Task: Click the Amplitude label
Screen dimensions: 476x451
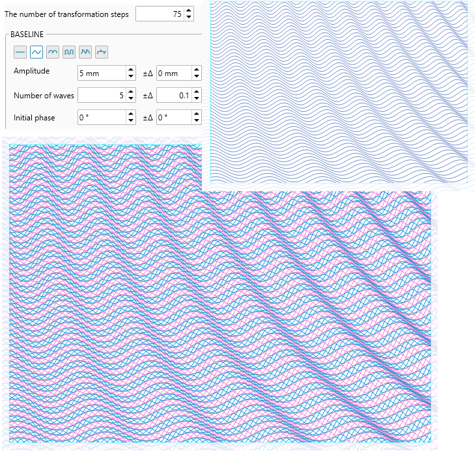Action: coord(31,71)
